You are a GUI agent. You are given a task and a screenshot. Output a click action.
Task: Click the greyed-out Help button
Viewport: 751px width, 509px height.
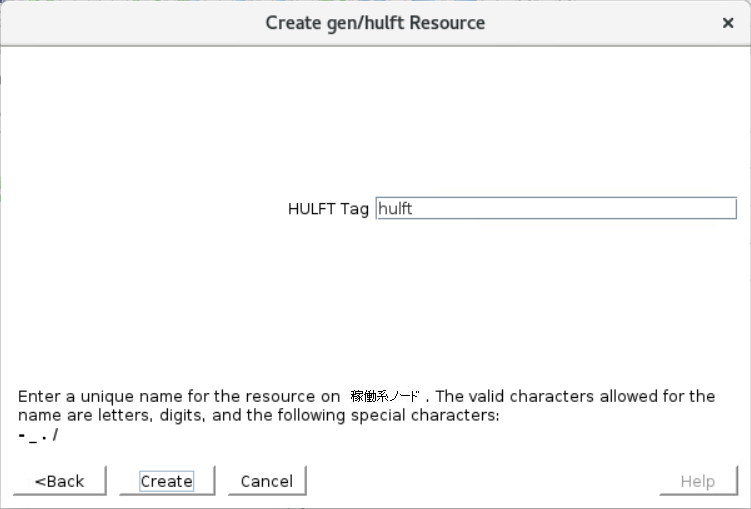[x=698, y=481]
